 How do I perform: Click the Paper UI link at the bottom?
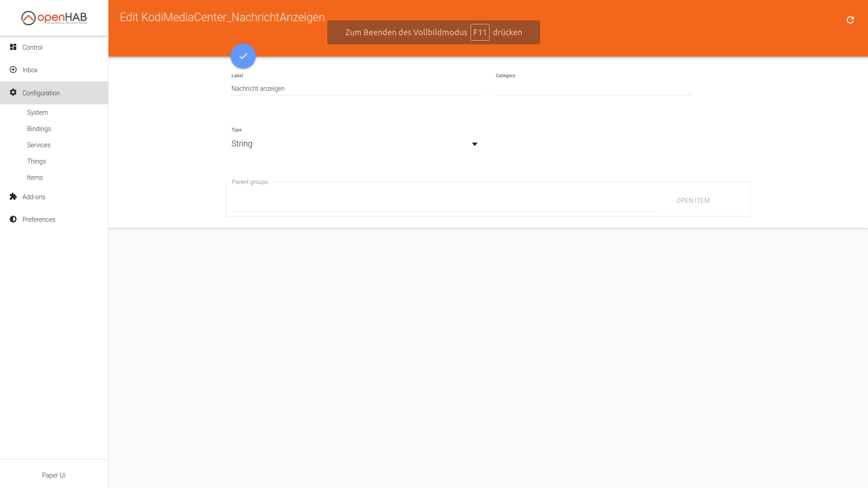point(54,475)
